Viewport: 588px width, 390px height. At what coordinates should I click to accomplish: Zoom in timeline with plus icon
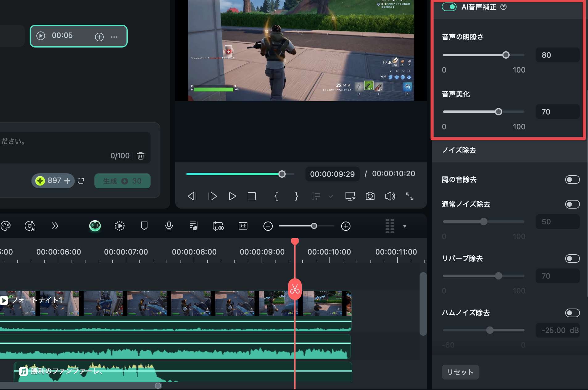346,226
